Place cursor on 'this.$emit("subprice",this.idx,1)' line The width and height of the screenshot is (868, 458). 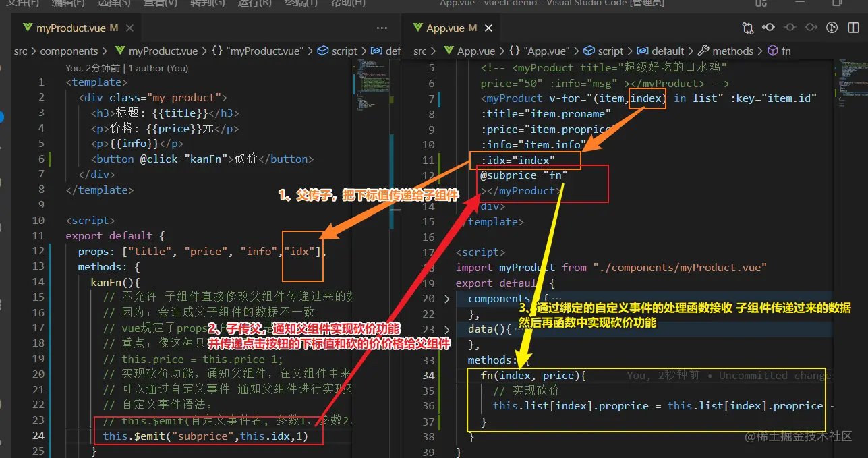pos(205,436)
